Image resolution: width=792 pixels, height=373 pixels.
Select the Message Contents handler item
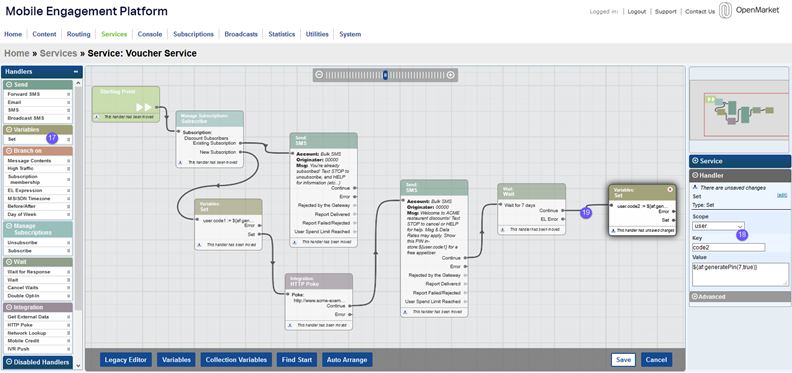(x=38, y=161)
